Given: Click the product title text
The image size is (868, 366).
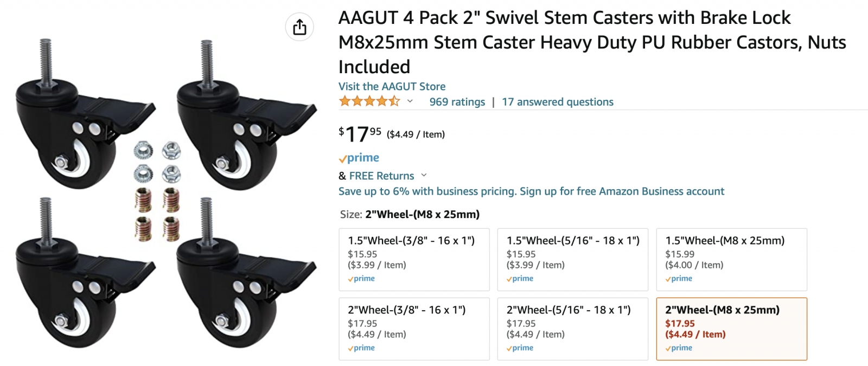Looking at the screenshot, I should [x=592, y=42].
